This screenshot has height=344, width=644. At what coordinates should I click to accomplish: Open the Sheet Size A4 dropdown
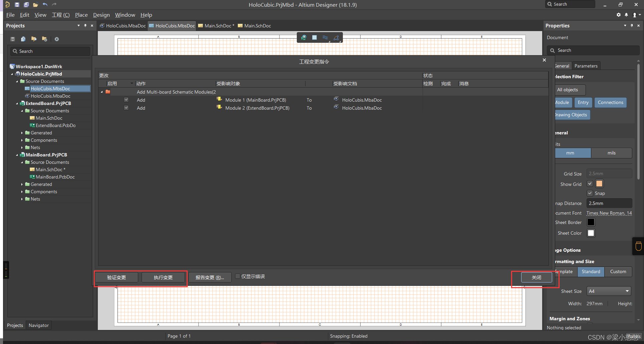[x=609, y=291]
